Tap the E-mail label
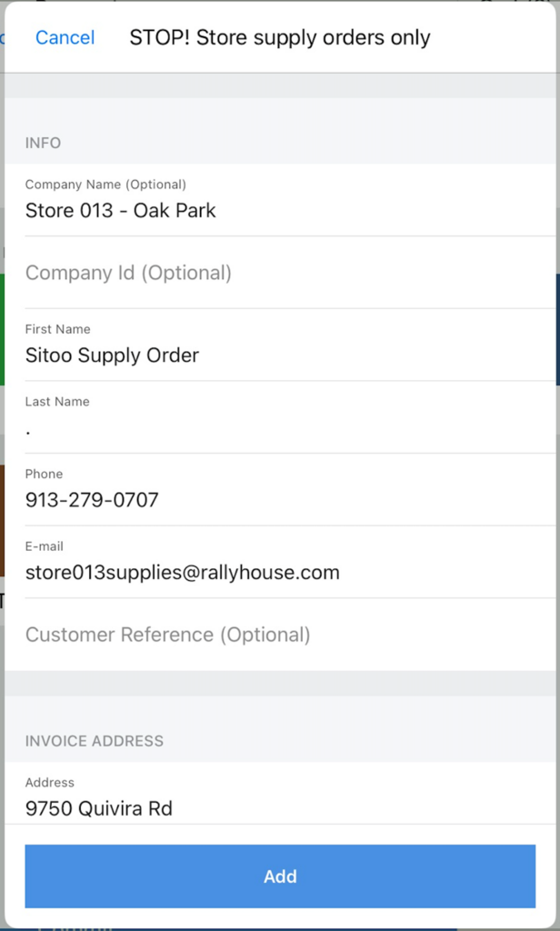Image resolution: width=560 pixels, height=931 pixels. (44, 546)
